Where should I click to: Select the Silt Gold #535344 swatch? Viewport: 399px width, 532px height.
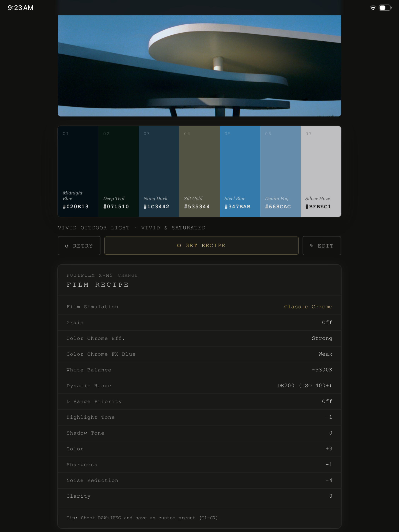199,171
